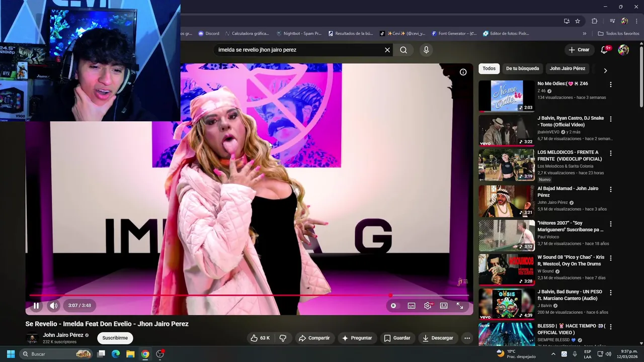
Task: Open the Editor de fotos Pixlr bookmark
Action: (x=506, y=34)
